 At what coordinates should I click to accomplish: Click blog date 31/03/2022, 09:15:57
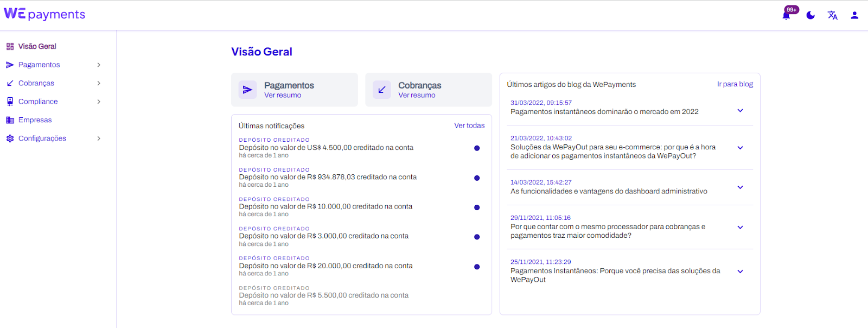(541, 103)
